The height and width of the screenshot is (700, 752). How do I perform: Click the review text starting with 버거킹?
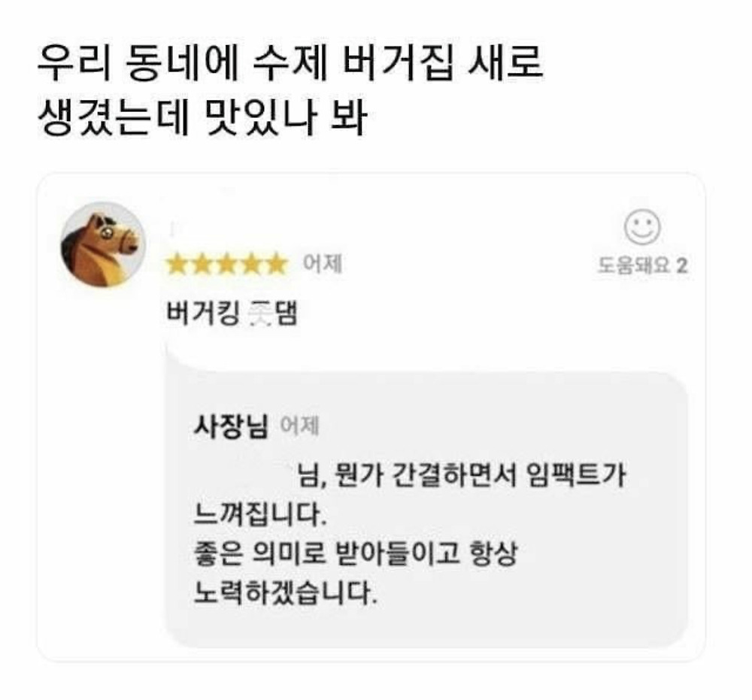(232, 314)
